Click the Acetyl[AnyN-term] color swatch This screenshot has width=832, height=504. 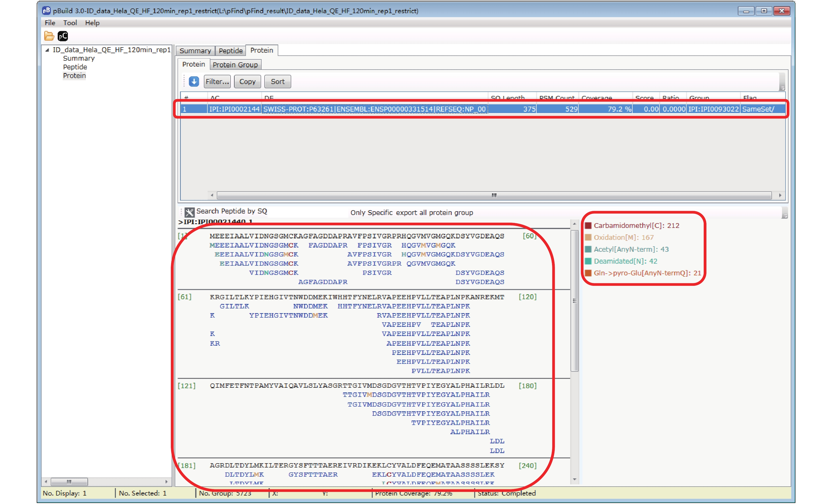pos(588,249)
